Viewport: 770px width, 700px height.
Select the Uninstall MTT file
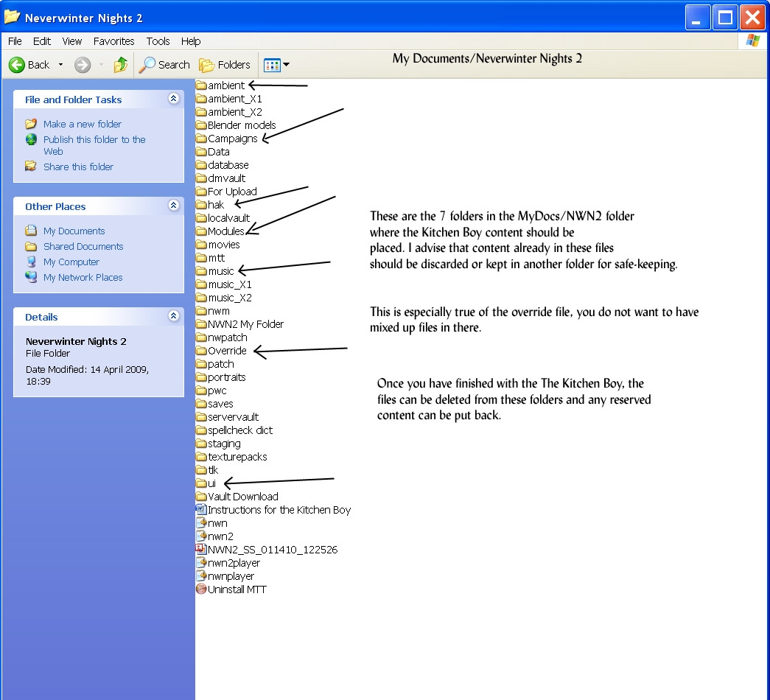pos(237,589)
